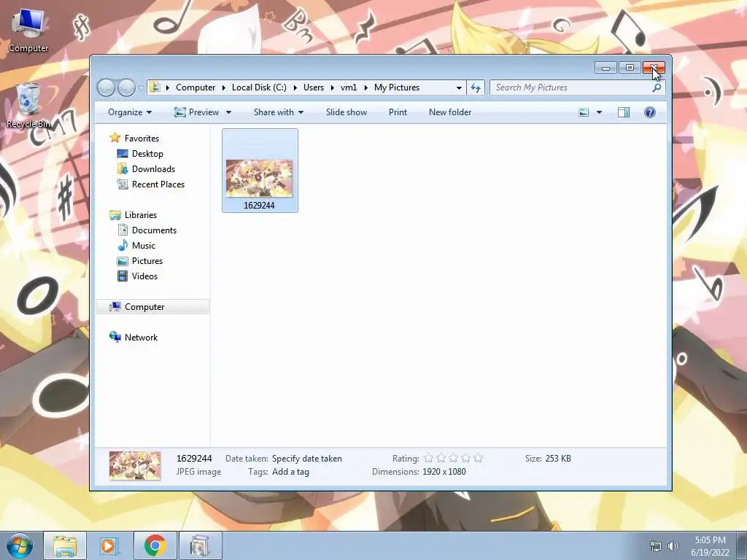Expand address bar previous locations dropdown

point(459,87)
